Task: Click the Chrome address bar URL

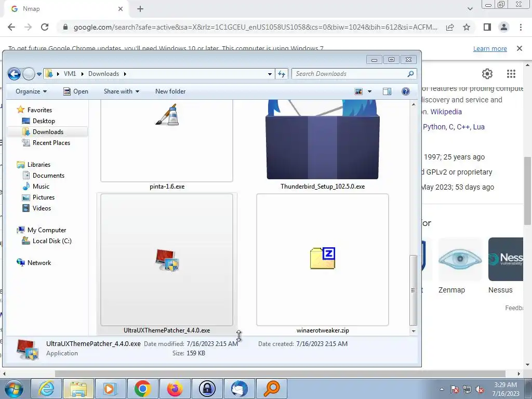Action: click(256, 27)
